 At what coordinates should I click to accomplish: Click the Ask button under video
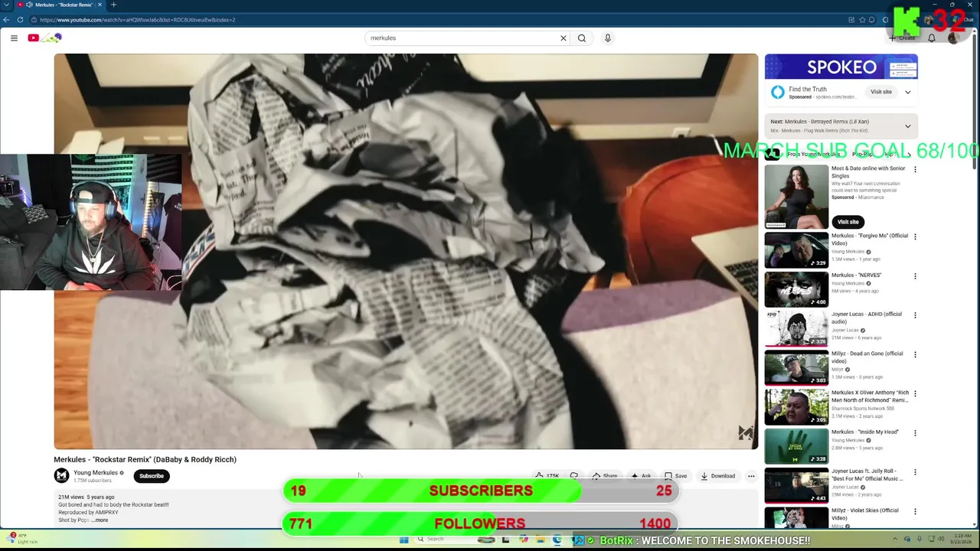642,476
